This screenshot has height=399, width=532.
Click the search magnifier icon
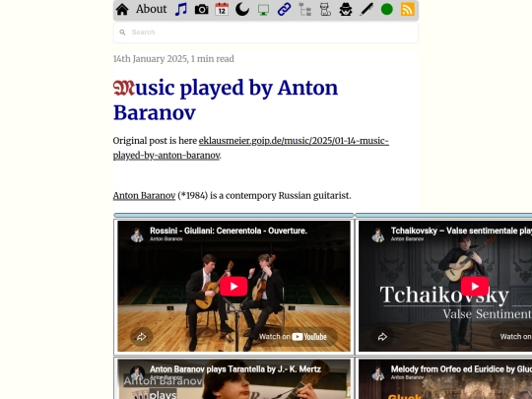(122, 33)
